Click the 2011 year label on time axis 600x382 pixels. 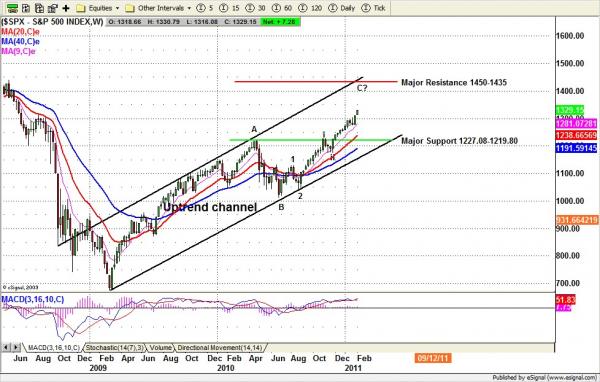point(353,368)
